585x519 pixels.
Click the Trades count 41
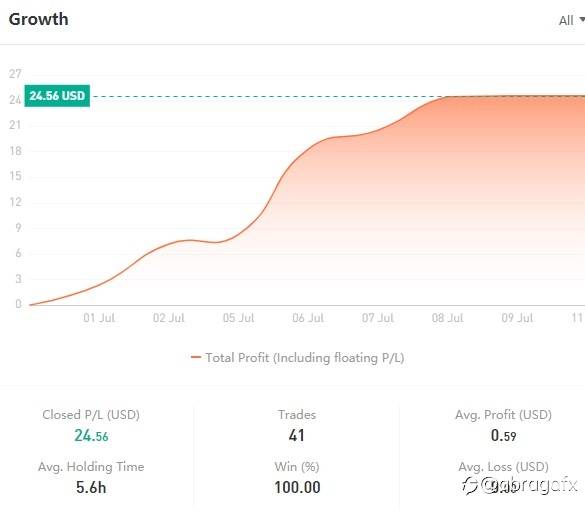[x=297, y=435]
